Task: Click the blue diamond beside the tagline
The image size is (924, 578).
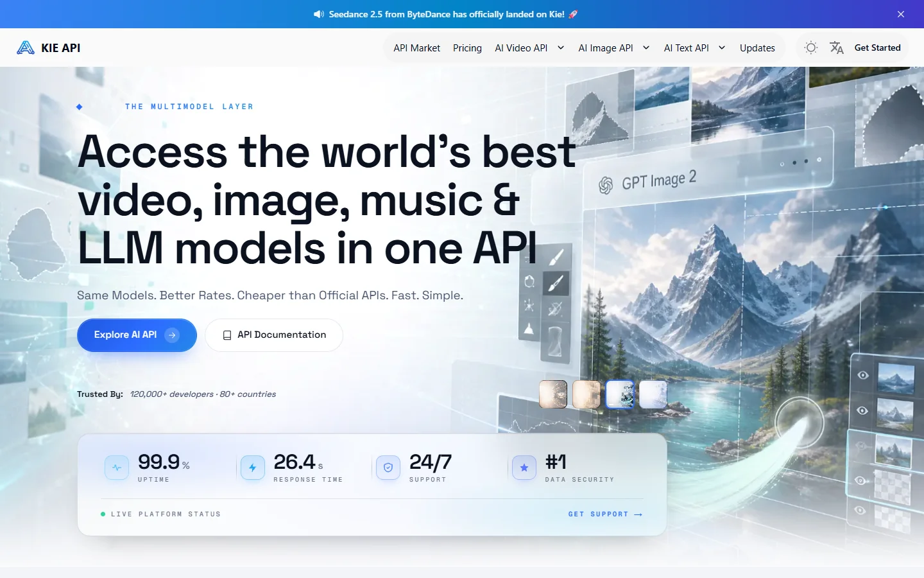Action: click(x=80, y=107)
